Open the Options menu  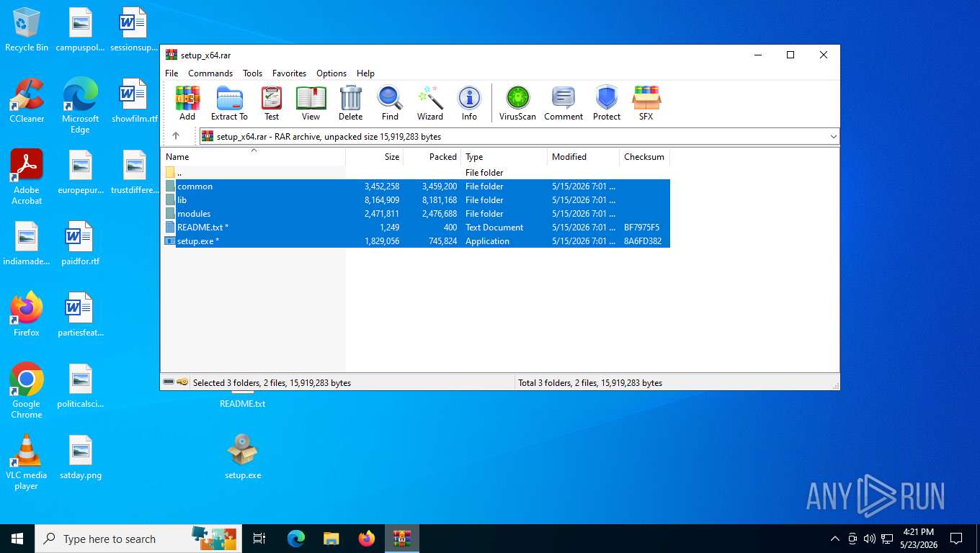pyautogui.click(x=331, y=73)
